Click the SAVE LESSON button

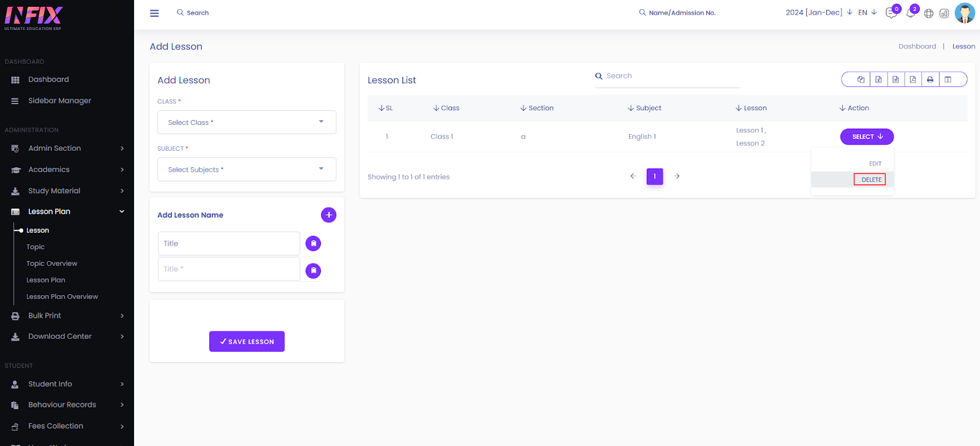tap(247, 341)
